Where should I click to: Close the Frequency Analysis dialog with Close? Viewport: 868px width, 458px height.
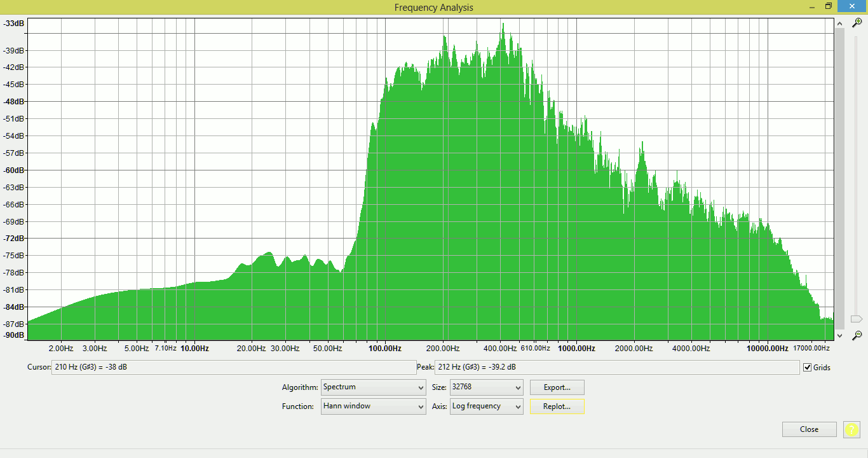809,429
